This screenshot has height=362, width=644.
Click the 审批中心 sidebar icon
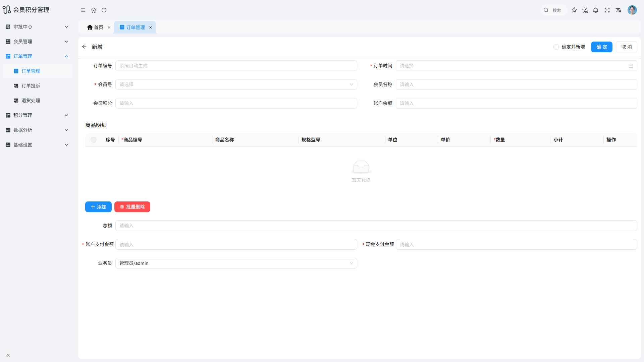(8, 27)
